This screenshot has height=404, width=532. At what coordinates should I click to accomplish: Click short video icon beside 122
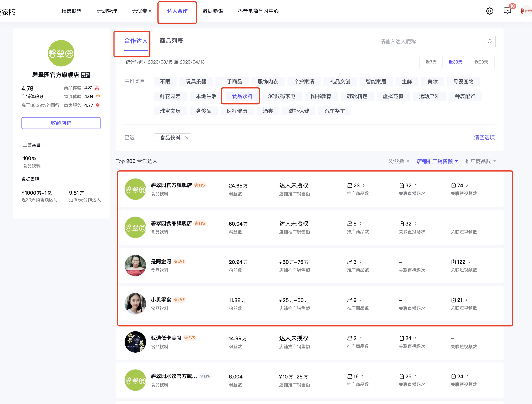coord(453,262)
